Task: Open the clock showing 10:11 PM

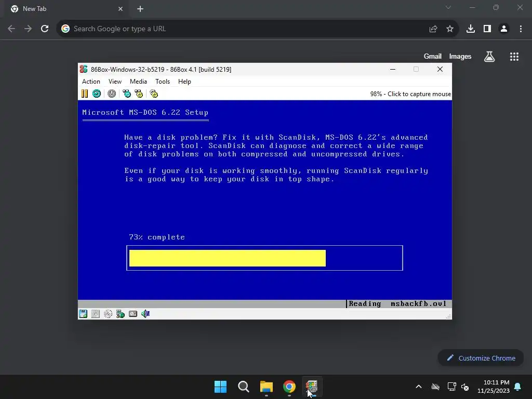Action: [494, 387]
